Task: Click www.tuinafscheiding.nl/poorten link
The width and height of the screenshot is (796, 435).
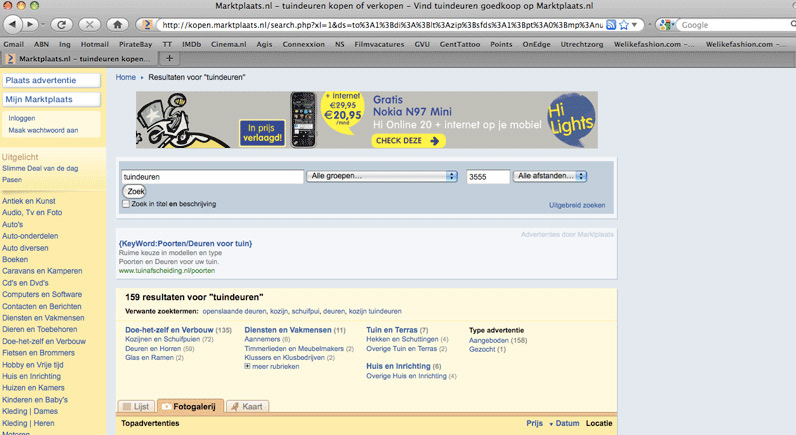Action: (167, 271)
